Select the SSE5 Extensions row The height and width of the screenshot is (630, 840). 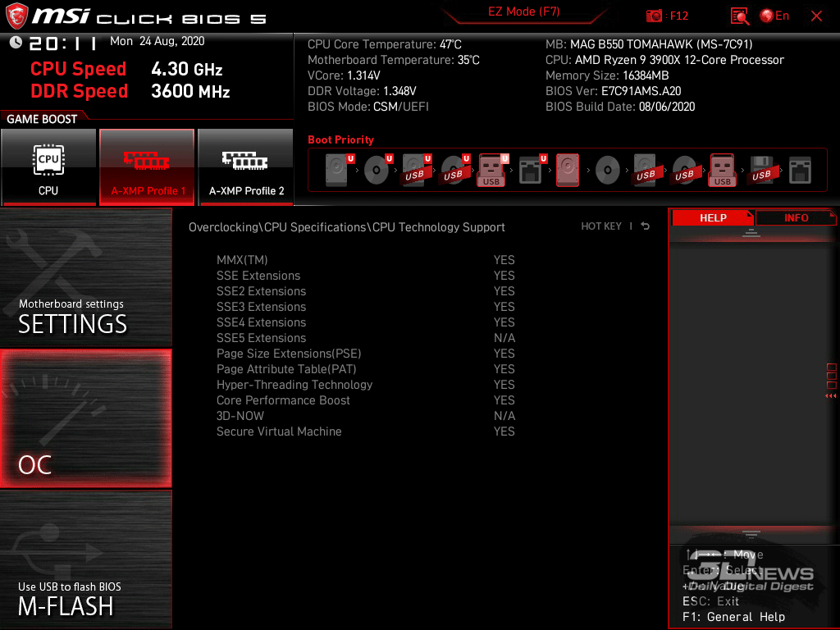(365, 337)
